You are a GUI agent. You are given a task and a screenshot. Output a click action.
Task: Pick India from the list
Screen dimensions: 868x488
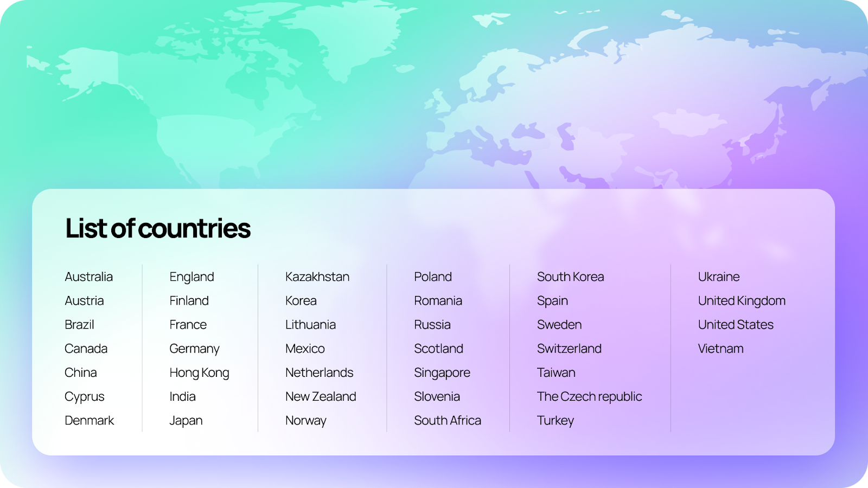183,396
